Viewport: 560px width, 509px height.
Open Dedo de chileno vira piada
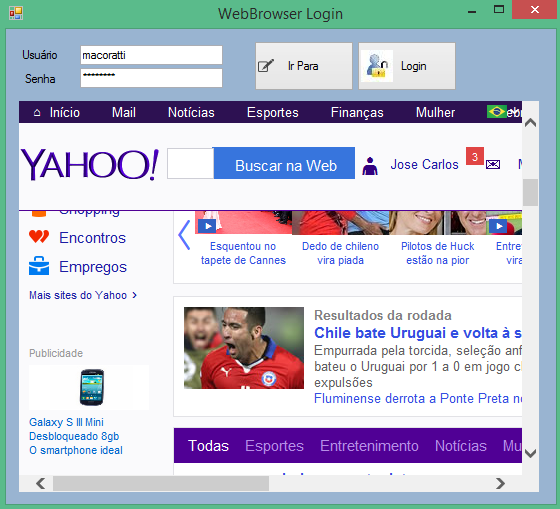pos(340,253)
